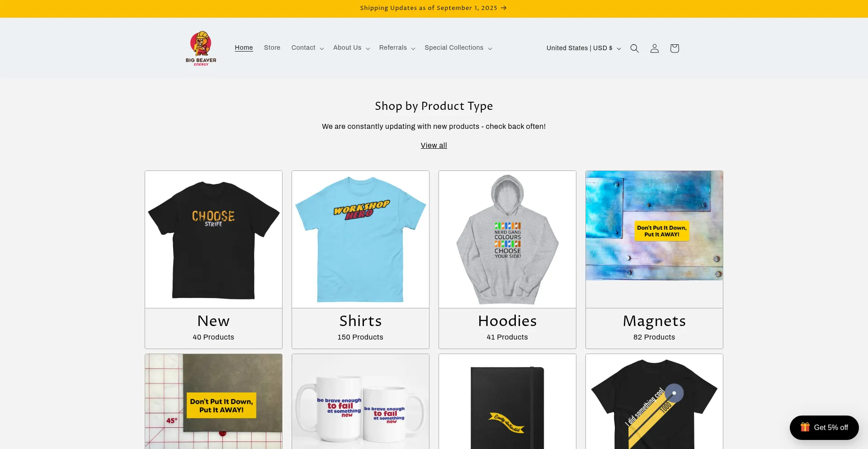The height and width of the screenshot is (449, 868).
Task: Open the search magnifier icon
Action: coord(634,48)
